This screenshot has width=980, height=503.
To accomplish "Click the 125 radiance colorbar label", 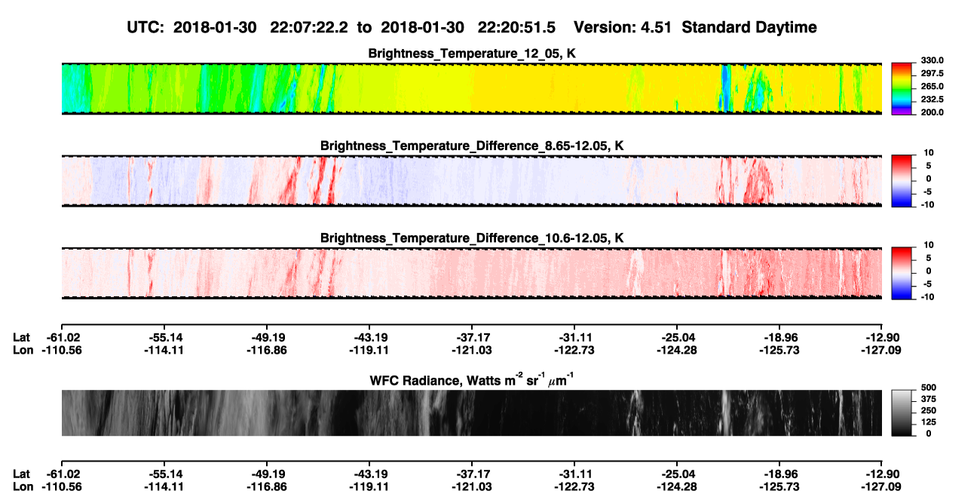I will point(927,422).
